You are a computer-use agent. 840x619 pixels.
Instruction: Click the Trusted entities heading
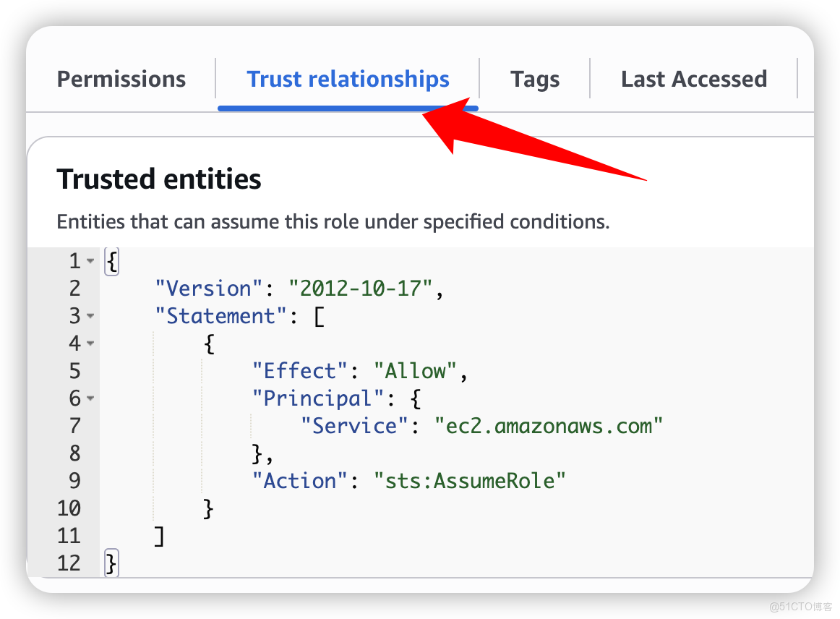pyautogui.click(x=159, y=179)
